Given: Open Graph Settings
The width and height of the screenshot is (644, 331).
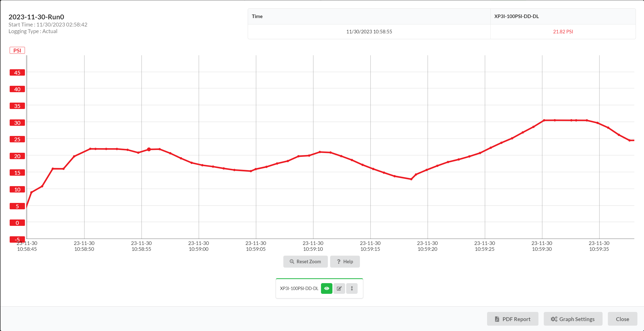Looking at the screenshot, I should [x=573, y=319].
